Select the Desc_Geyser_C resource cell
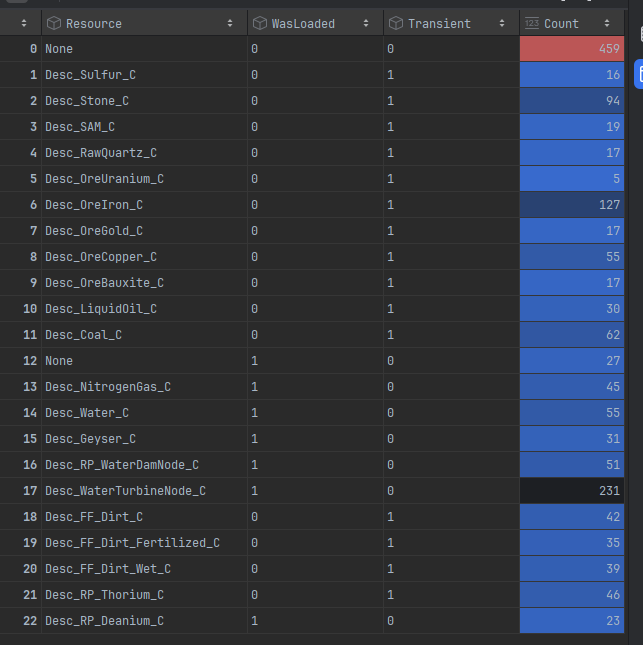 (x=144, y=439)
